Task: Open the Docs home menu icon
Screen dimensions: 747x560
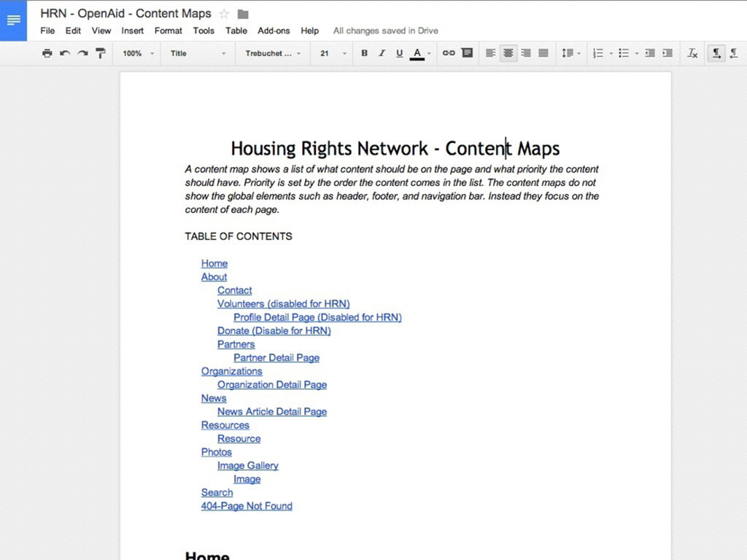Action: (13, 20)
